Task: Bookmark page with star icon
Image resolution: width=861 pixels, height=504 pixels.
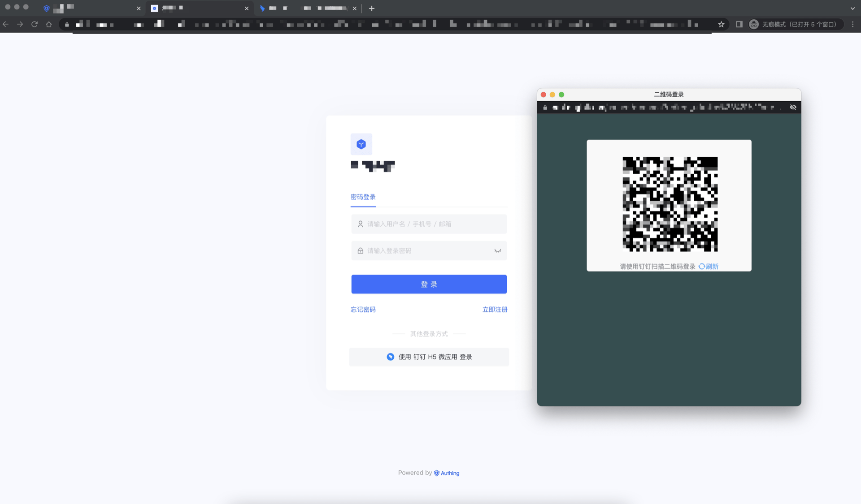Action: (721, 24)
